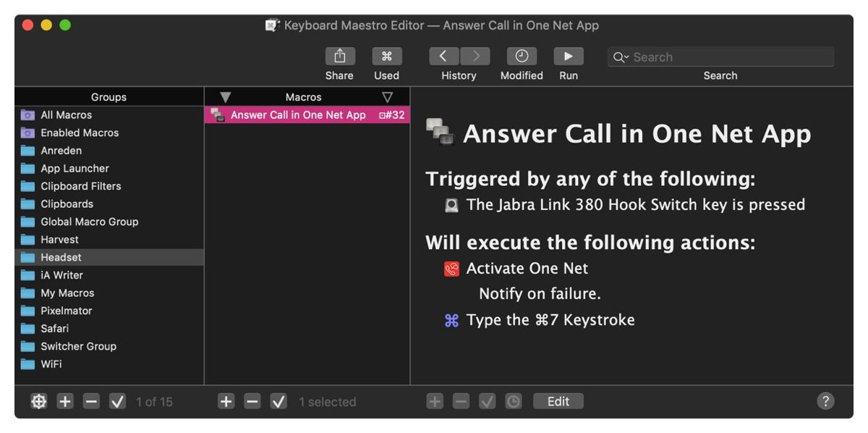Focus the Search field
Image resolution: width=868 pixels, height=433 pixels.
tap(720, 57)
